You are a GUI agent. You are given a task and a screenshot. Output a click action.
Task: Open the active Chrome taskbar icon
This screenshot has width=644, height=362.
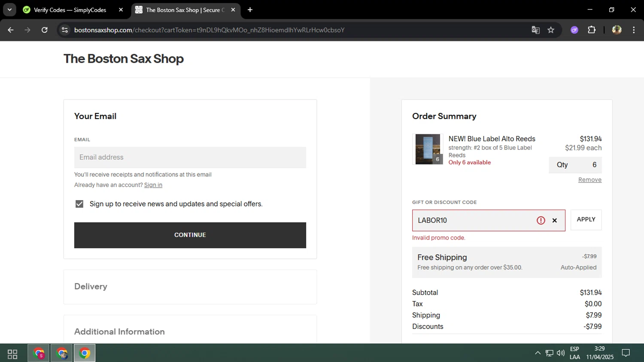(85, 353)
